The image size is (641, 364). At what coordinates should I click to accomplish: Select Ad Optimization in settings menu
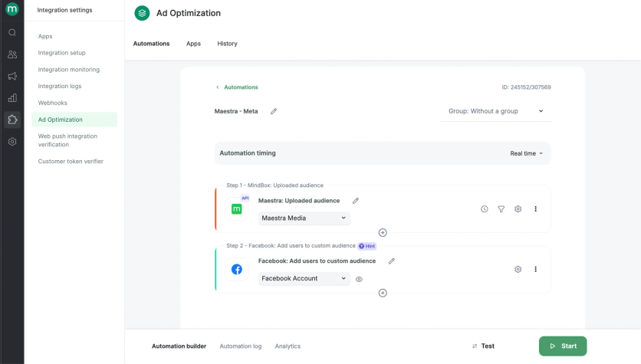tap(74, 120)
